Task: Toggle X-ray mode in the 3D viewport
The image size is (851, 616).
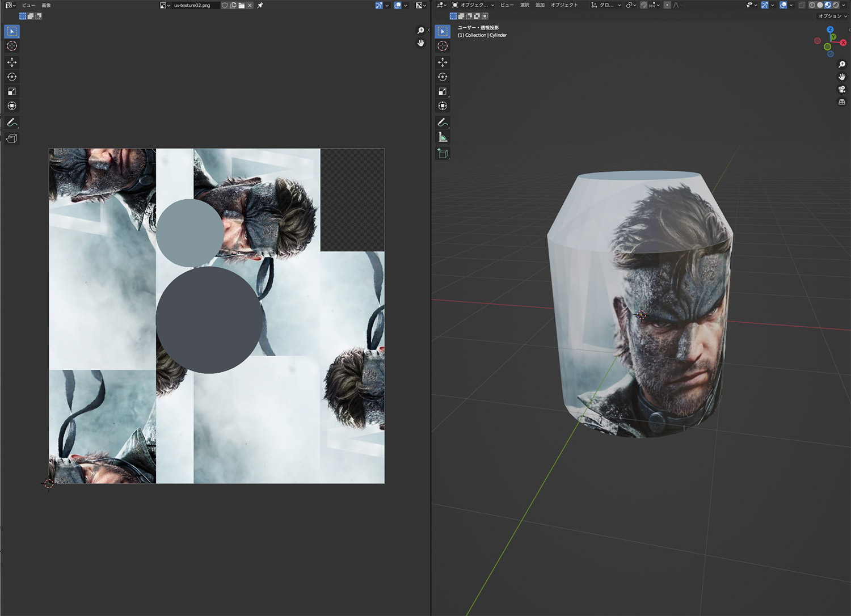Action: 802,5
